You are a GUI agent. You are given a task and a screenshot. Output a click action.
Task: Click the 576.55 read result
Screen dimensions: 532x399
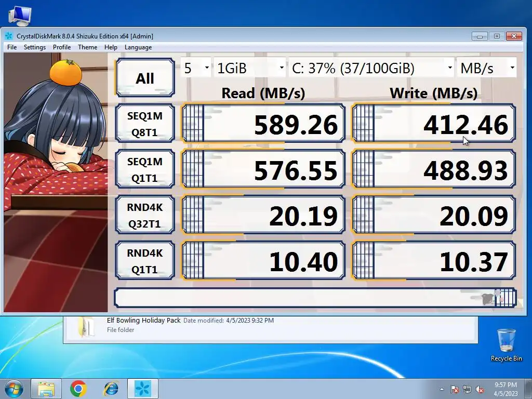263,169
